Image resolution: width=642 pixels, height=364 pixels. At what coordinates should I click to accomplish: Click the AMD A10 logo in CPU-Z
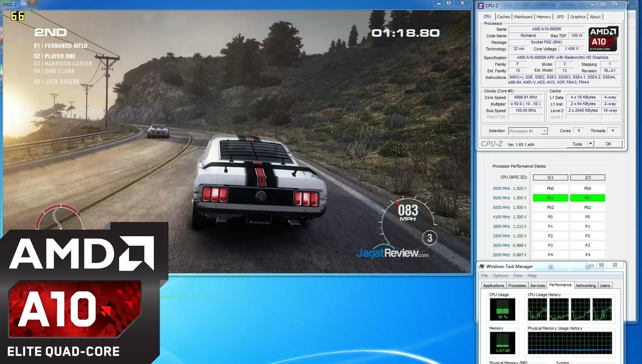(603, 38)
